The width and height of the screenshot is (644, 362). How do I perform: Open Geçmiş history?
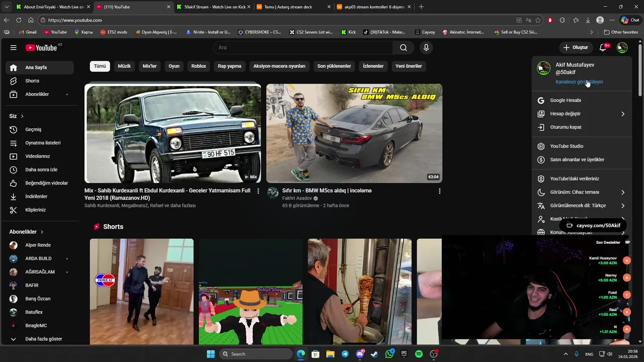point(40,129)
